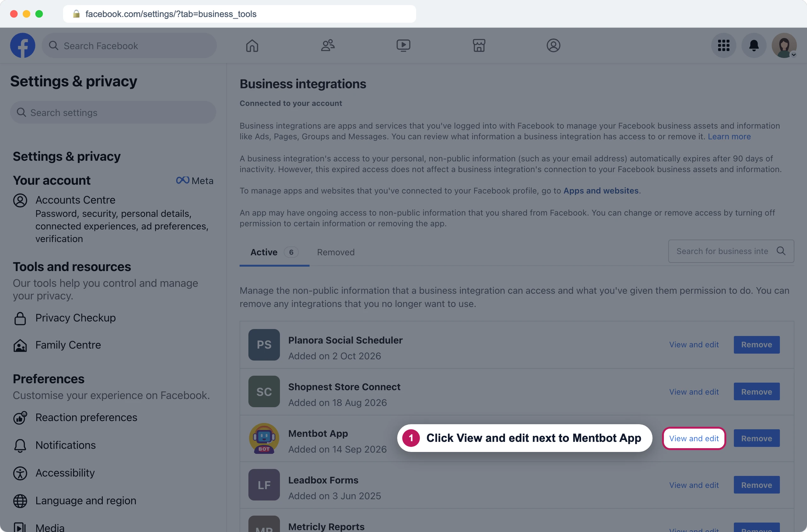Click the Facebook logo
This screenshot has height=532, width=807.
[x=22, y=45]
